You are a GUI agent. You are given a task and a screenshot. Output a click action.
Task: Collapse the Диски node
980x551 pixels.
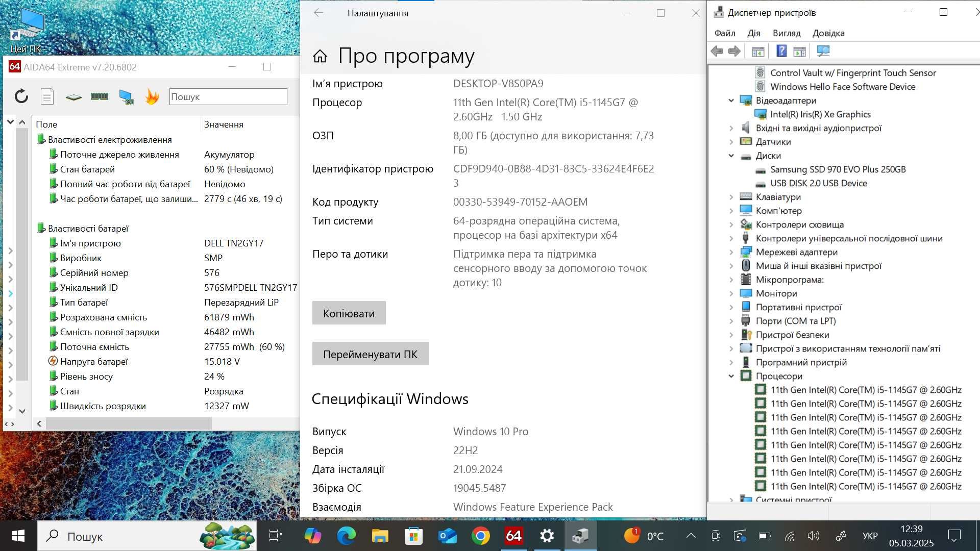point(731,156)
